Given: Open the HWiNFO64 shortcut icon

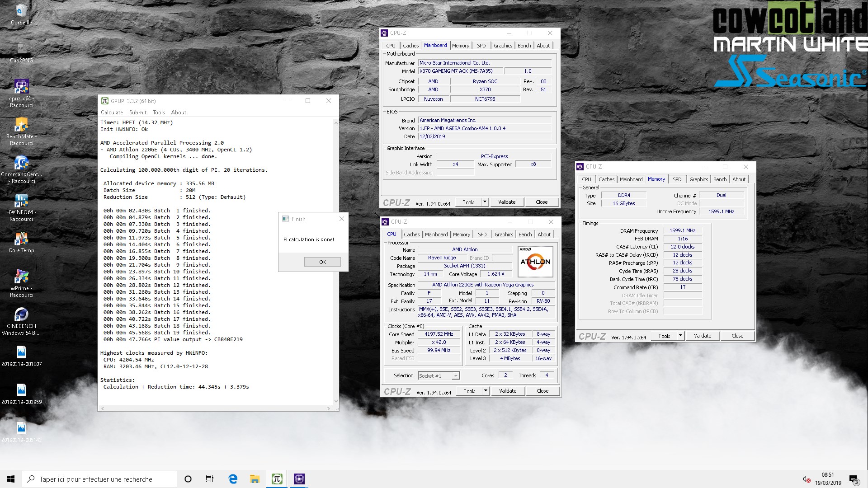Looking at the screenshot, I should [21, 207].
